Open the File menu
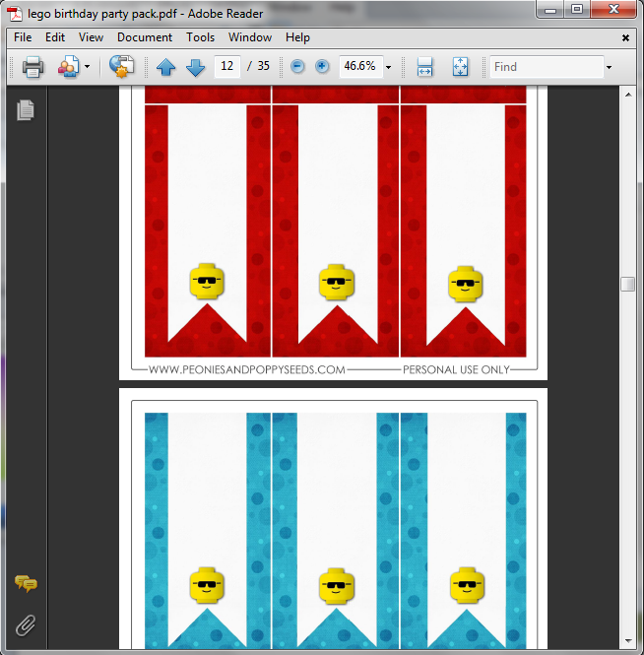Image resolution: width=644 pixels, height=655 pixels. [x=23, y=37]
